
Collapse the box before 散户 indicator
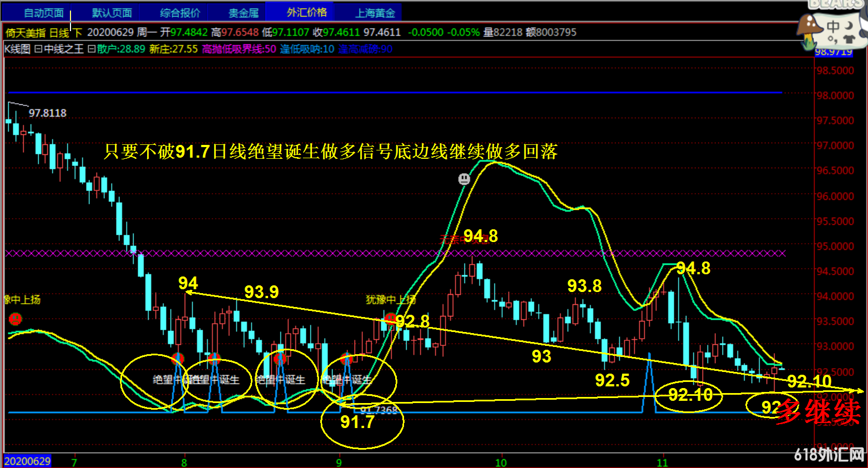tap(92, 49)
